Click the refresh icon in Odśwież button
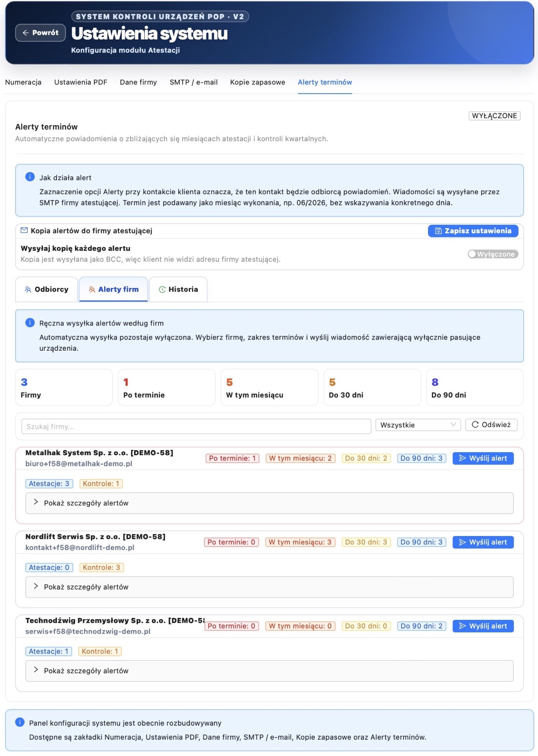Image resolution: width=538 pixels, height=756 pixels. coord(475,425)
